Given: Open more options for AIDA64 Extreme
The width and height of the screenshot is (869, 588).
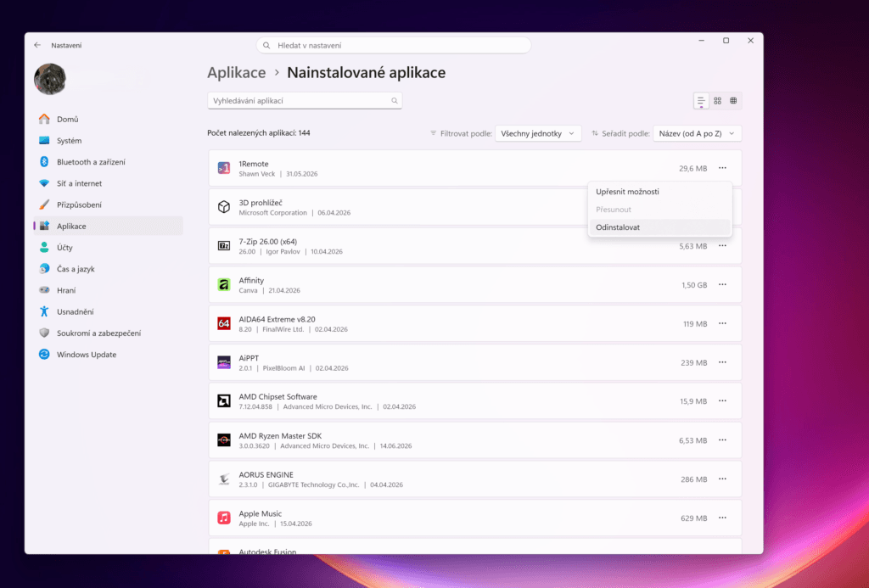Looking at the screenshot, I should click(x=723, y=323).
